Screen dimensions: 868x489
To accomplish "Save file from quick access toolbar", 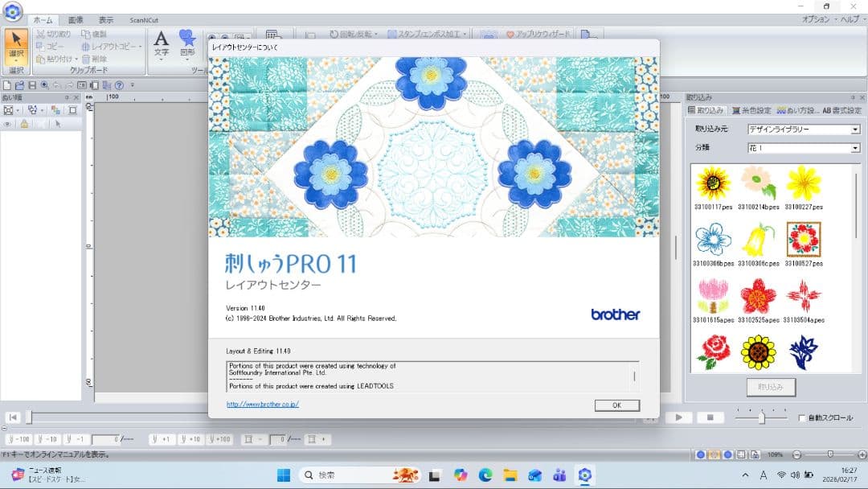I will [x=32, y=85].
